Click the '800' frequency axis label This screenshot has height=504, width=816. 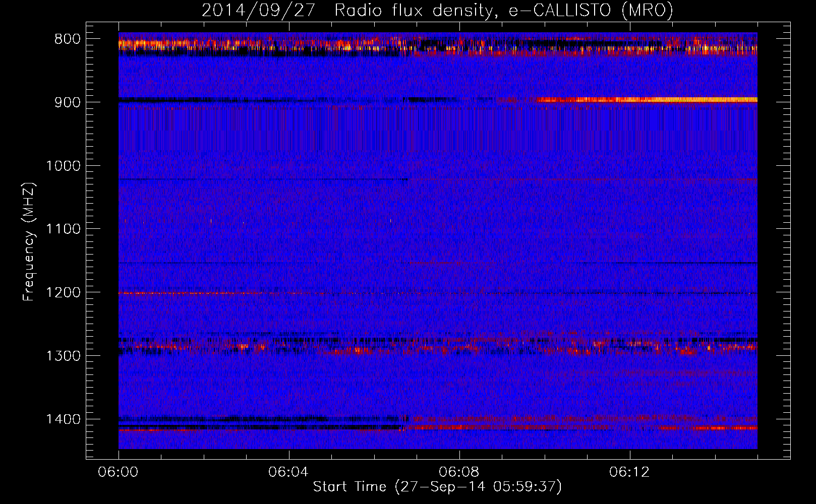coord(67,39)
